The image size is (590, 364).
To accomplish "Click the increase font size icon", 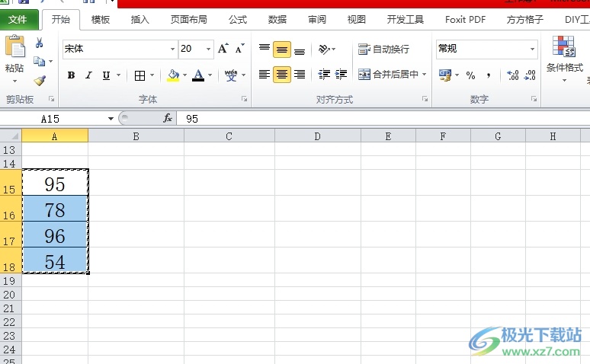I will point(223,49).
